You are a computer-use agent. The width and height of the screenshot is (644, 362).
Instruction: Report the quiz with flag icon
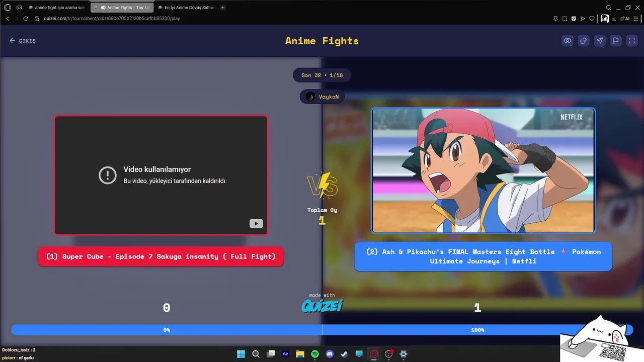(x=616, y=41)
